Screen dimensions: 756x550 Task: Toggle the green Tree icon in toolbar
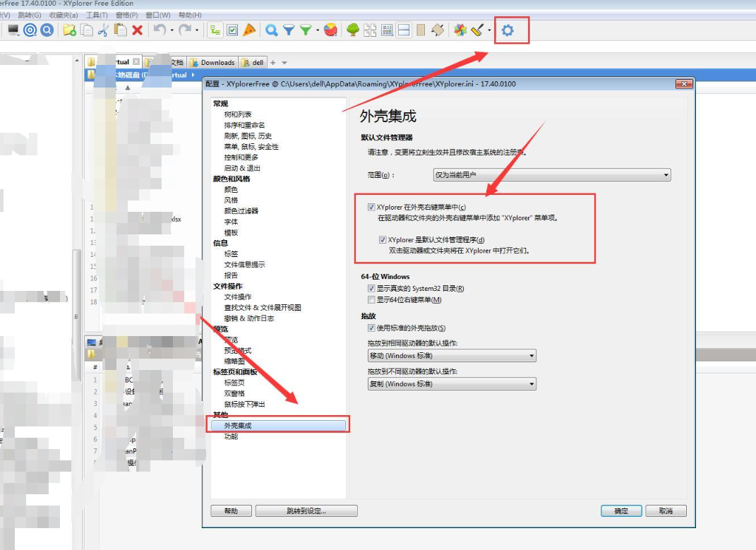353,30
